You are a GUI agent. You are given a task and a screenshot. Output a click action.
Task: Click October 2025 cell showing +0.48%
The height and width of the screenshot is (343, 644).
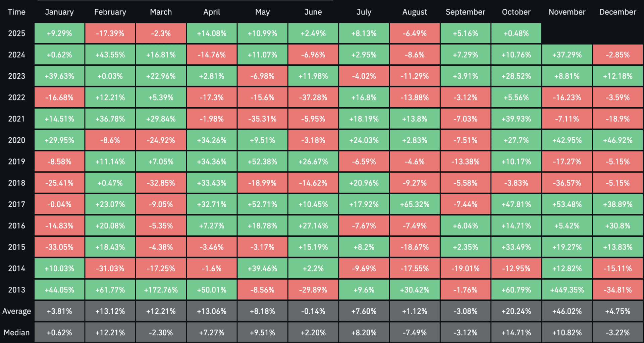[516, 33]
